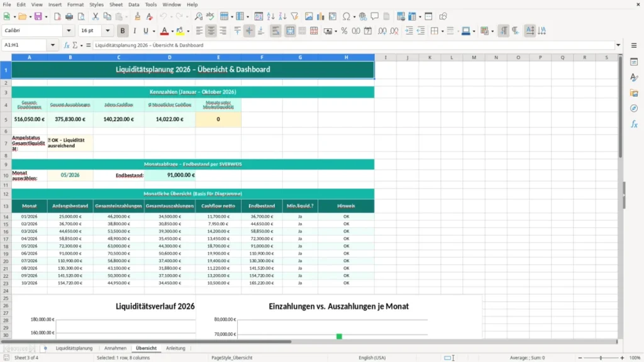This screenshot has width=644, height=362.
Task: Add decimal place
Action: [x=382, y=31]
